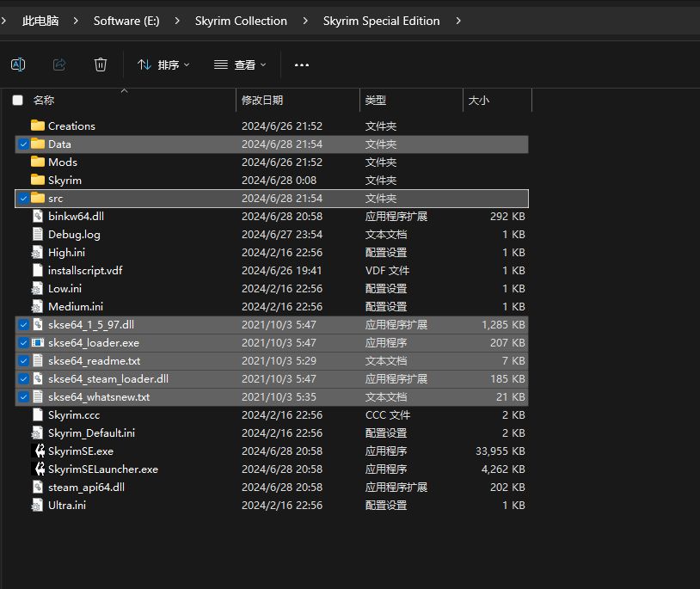The width and height of the screenshot is (700, 589).
Task: Click the SkyrimSELauncher.exe file icon
Action: coord(38,469)
